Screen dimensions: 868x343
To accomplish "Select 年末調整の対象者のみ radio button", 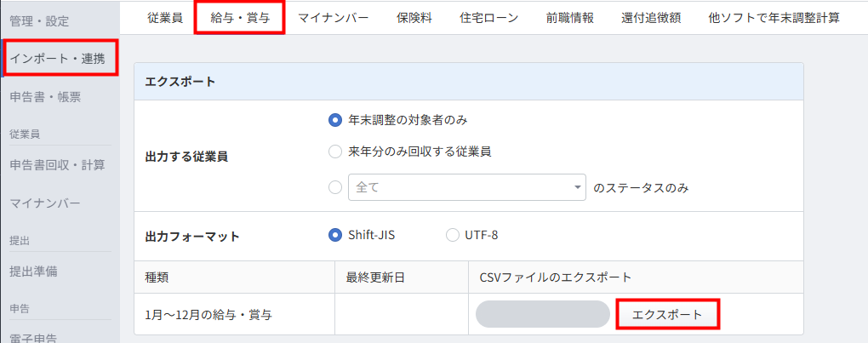I will point(335,119).
